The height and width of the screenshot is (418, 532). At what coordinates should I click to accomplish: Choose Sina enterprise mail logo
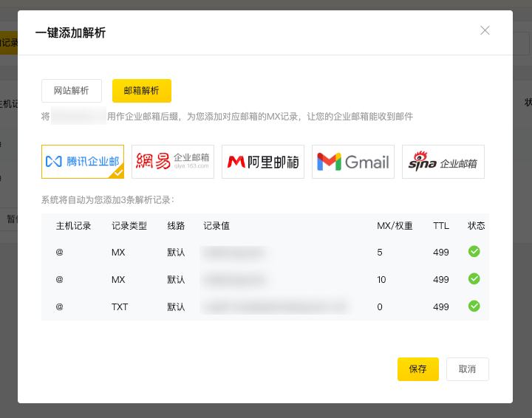443,162
